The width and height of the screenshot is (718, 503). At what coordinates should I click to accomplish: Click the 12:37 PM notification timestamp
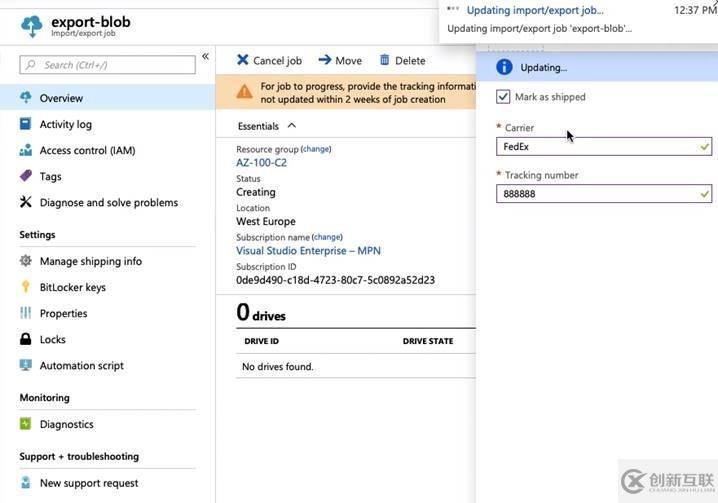[695, 10]
